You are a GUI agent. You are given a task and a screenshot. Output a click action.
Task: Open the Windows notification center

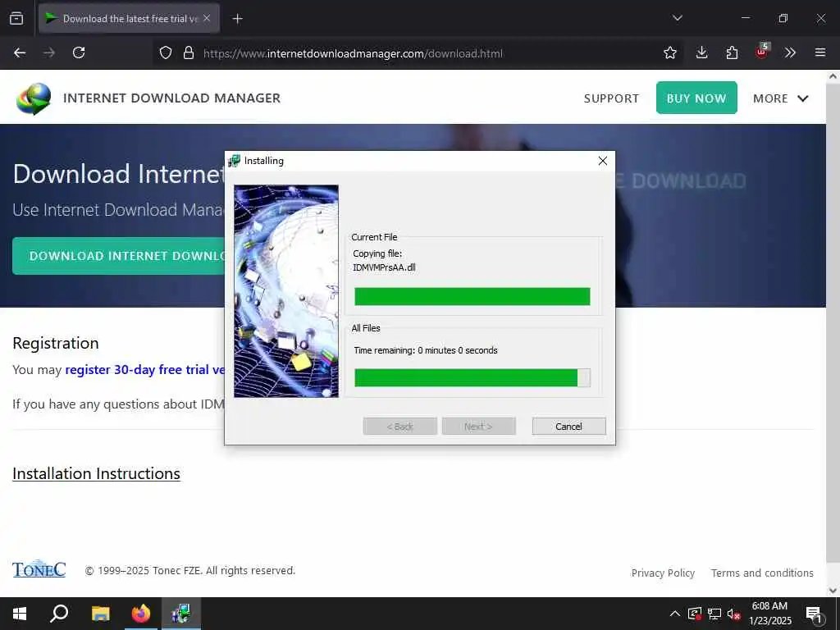pyautogui.click(x=815, y=614)
